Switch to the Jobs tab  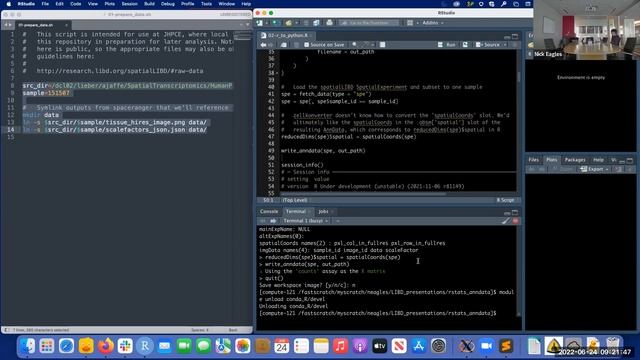tap(323, 211)
